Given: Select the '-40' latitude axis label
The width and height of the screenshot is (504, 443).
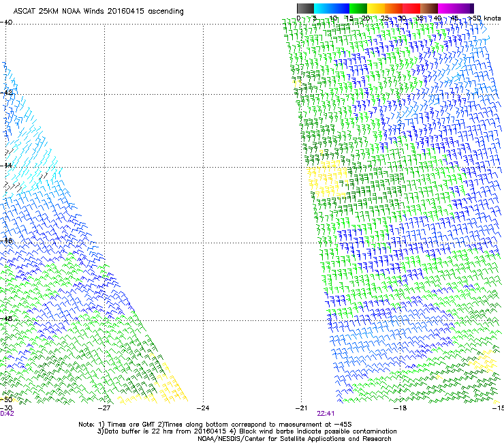Looking at the screenshot, I should (6, 22).
